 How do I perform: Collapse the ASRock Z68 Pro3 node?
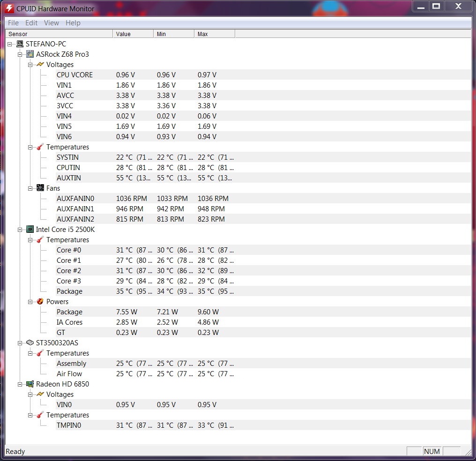(x=20, y=55)
